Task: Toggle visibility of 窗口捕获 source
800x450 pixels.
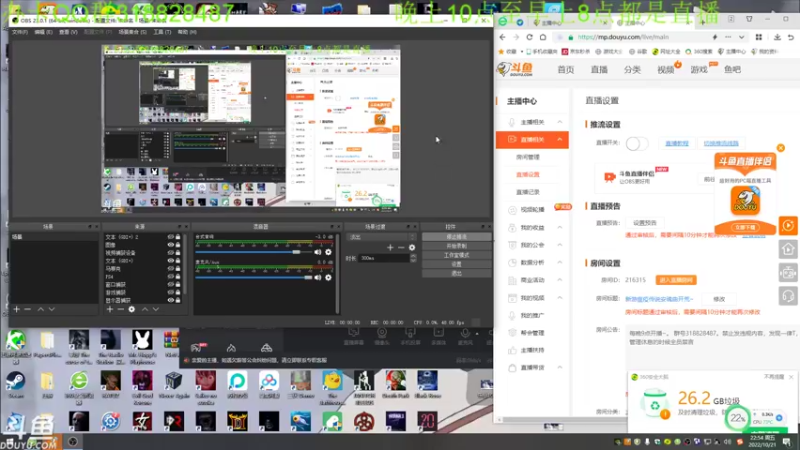Action: coord(171,285)
